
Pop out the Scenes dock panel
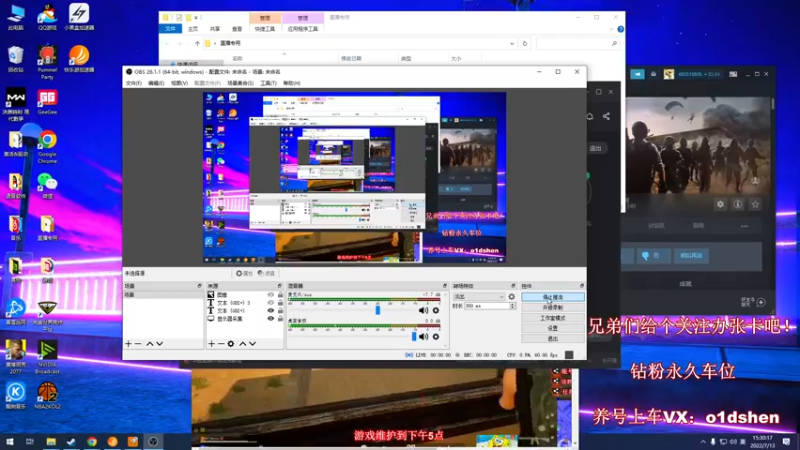pos(199,286)
